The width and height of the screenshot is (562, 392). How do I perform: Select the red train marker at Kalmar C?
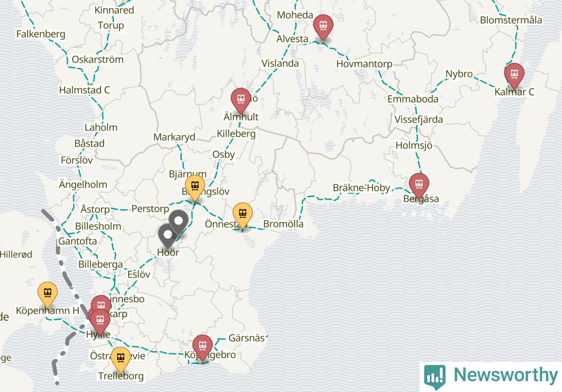pos(514,75)
